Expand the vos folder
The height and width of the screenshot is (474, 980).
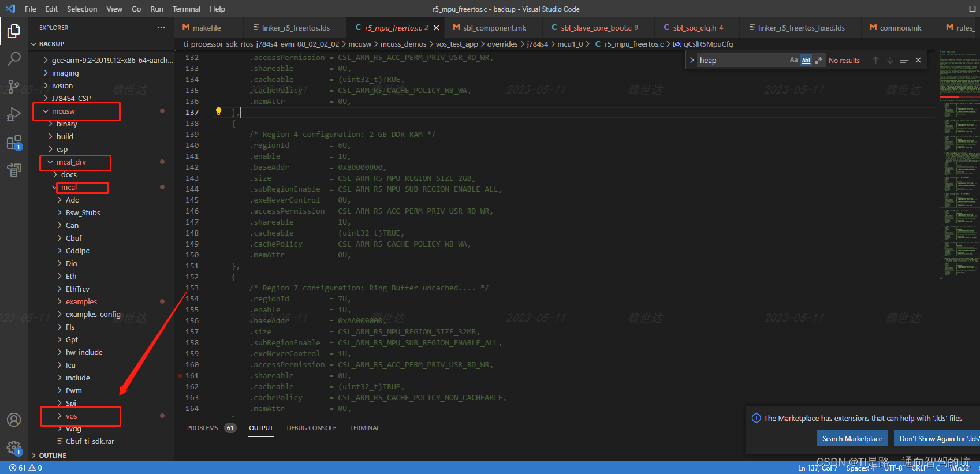point(60,416)
